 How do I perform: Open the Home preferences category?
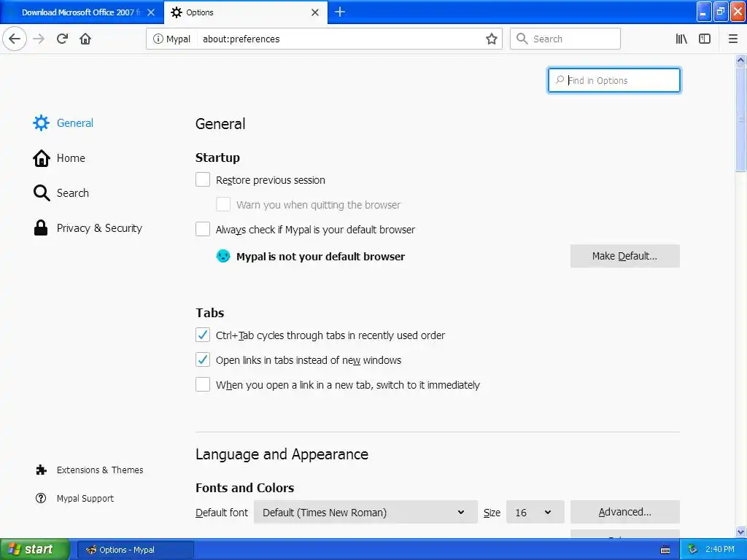tap(59, 158)
